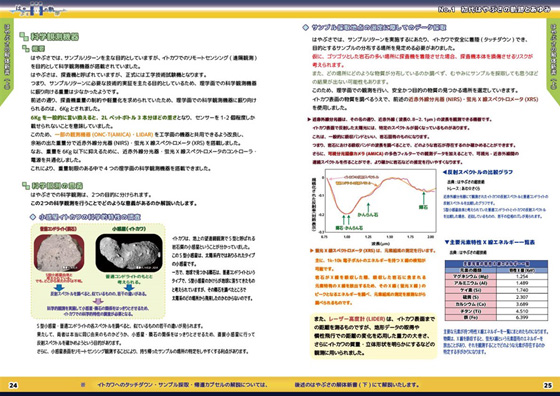Image resolution: width=560 pixels, height=396 pixels.
Task: Click the green icon beside 科学観測の意義 heading
Action: (26, 185)
